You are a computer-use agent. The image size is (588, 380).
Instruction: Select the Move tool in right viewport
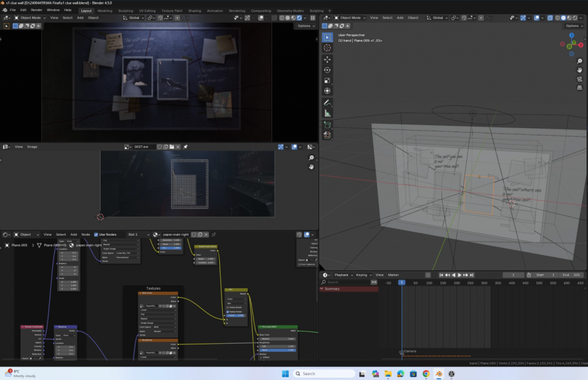(x=327, y=59)
